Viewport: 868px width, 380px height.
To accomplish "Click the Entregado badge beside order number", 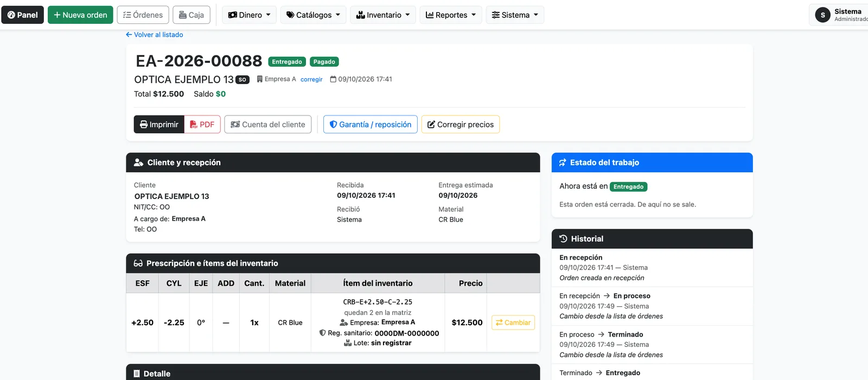I will click(x=287, y=62).
